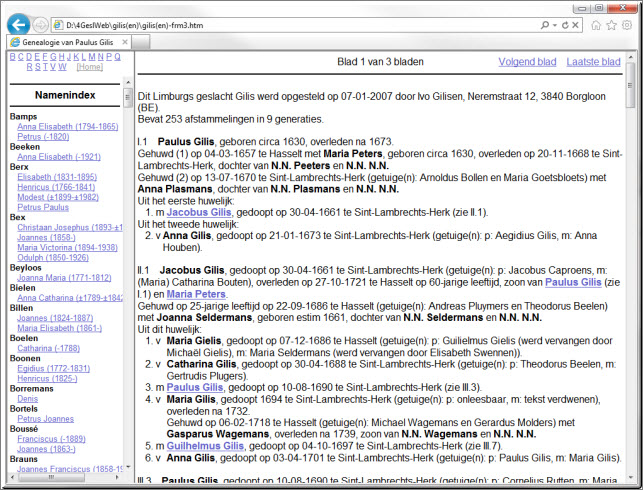643x490 pixels.
Task: Open the Laatste blad link
Action: pyautogui.click(x=593, y=62)
